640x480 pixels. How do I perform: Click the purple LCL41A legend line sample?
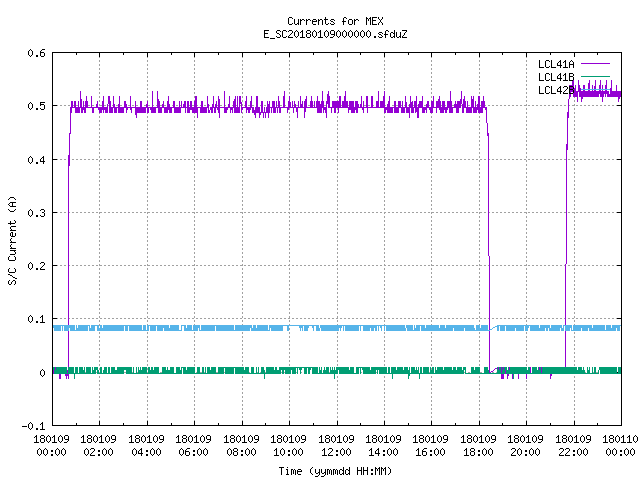(x=595, y=64)
